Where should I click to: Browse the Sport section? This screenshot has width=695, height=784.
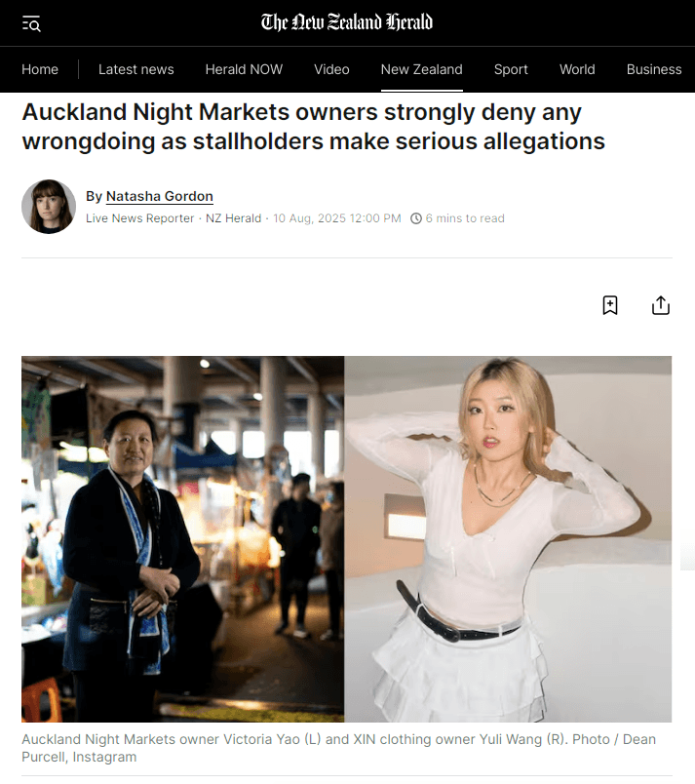point(511,69)
